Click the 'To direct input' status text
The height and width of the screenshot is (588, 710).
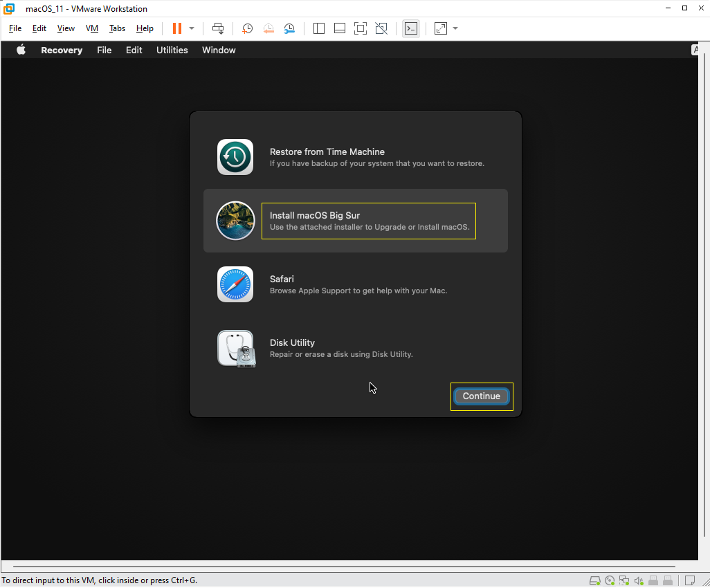99,581
